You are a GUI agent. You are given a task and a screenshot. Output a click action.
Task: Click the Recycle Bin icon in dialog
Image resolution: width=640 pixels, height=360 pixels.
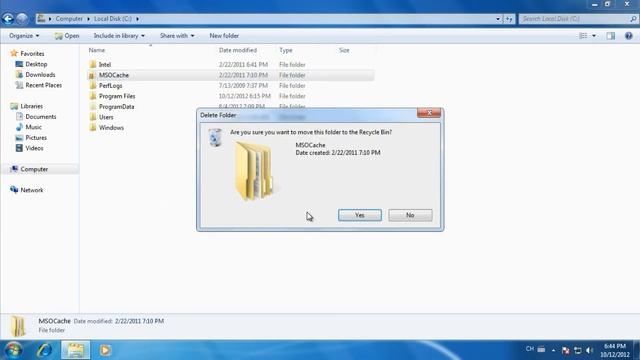pyautogui.click(x=215, y=137)
